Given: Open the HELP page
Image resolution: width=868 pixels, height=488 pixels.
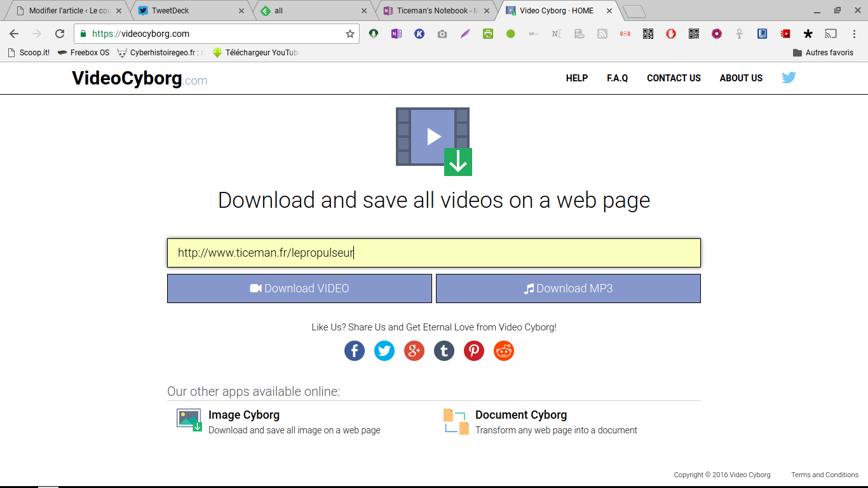Looking at the screenshot, I should [x=577, y=78].
